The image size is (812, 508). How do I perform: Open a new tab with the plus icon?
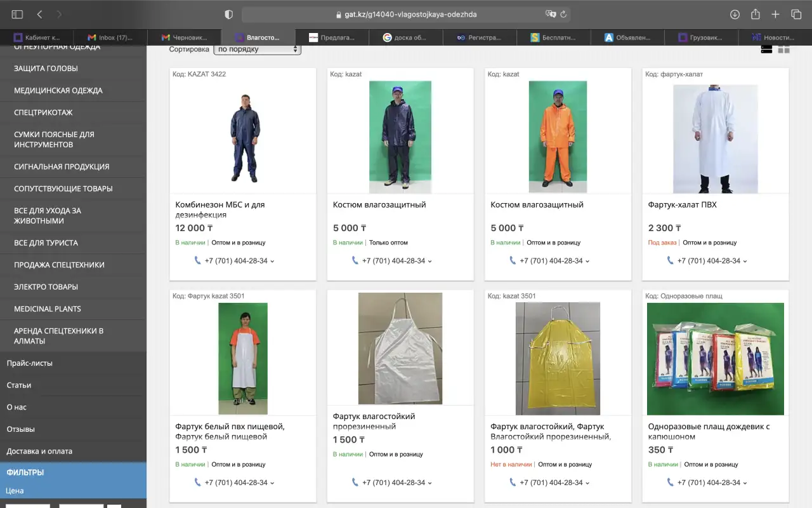775,14
